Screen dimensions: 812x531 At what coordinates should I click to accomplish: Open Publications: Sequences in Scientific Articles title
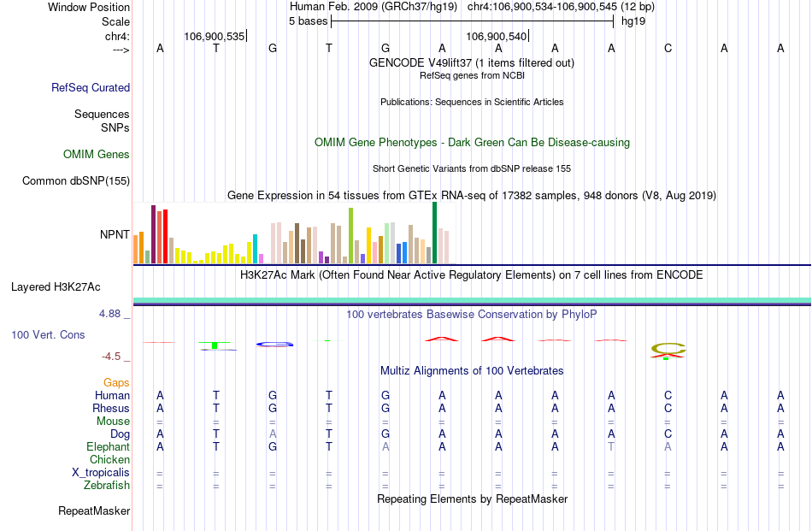click(x=472, y=102)
